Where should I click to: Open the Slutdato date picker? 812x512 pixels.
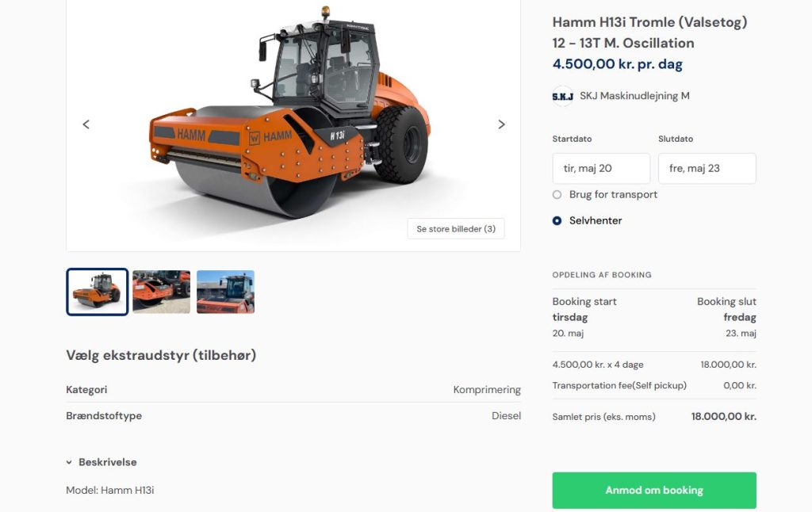click(707, 168)
